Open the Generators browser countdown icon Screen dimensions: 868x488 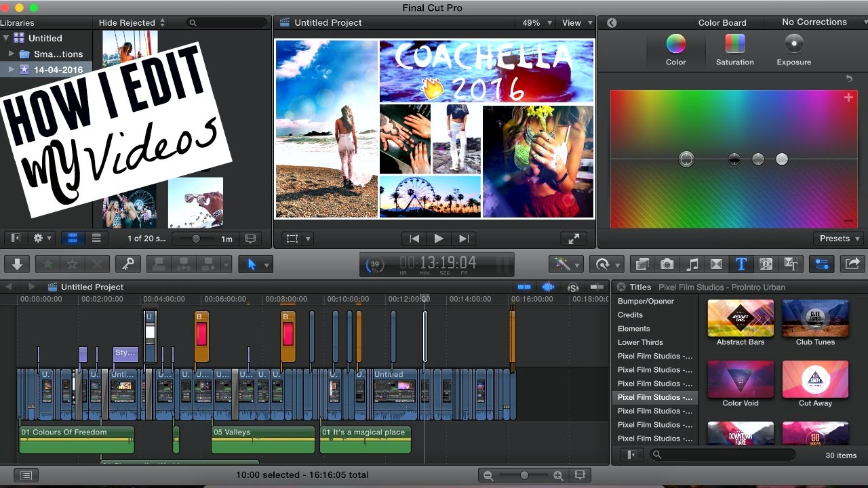pos(766,264)
